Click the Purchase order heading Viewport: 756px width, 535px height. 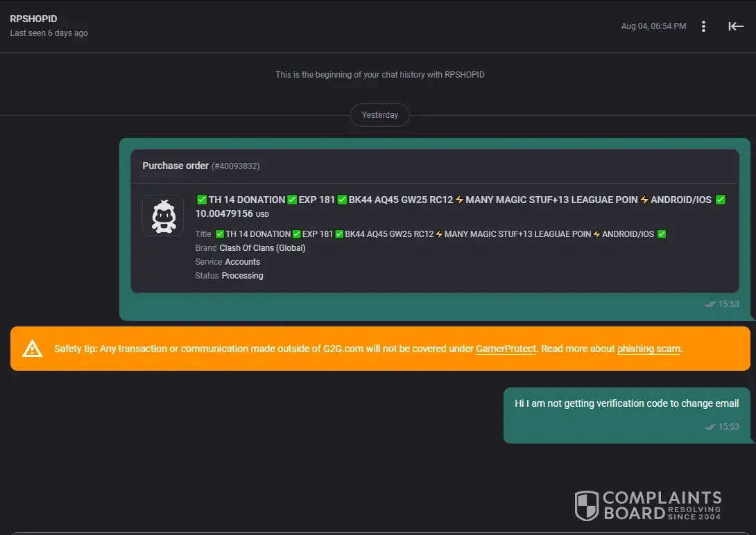tap(175, 166)
